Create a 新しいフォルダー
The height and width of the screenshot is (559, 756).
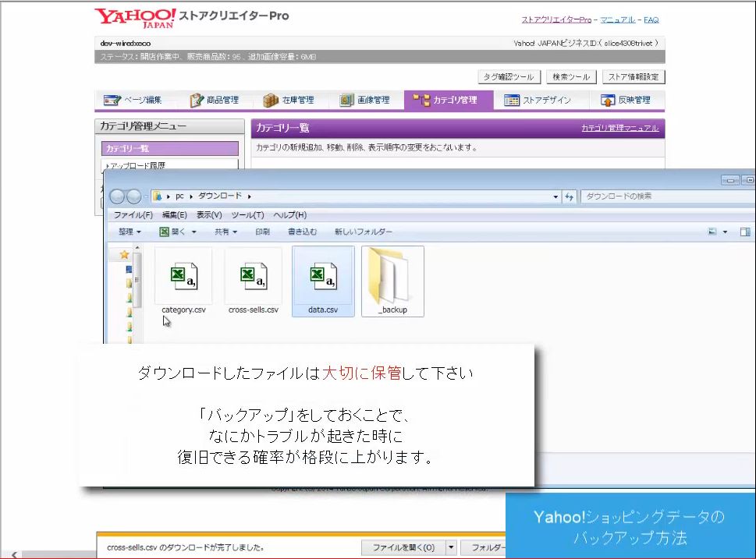point(363,232)
